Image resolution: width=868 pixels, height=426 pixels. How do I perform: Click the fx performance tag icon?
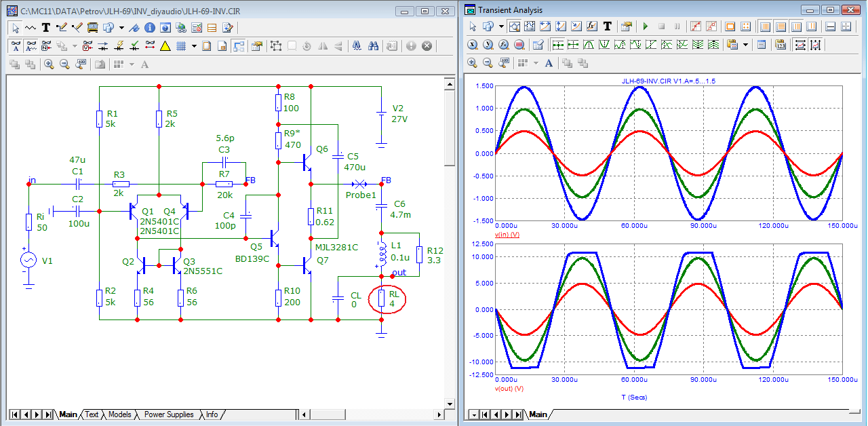click(591, 26)
